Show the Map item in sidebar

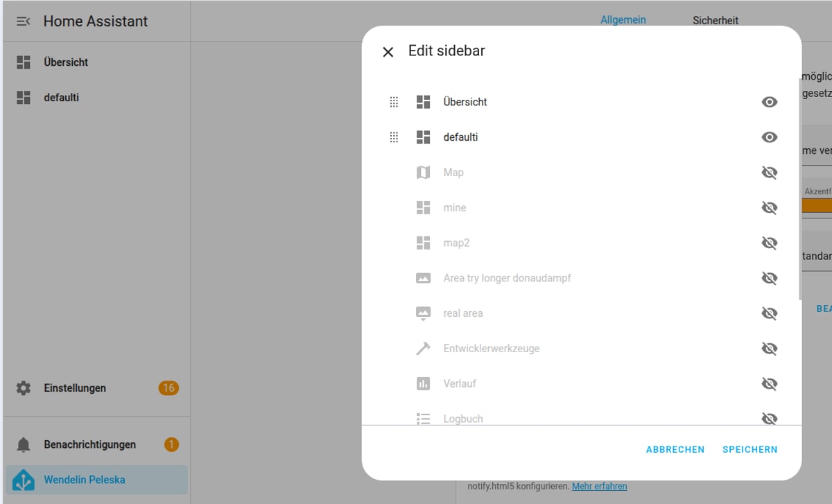point(769,173)
